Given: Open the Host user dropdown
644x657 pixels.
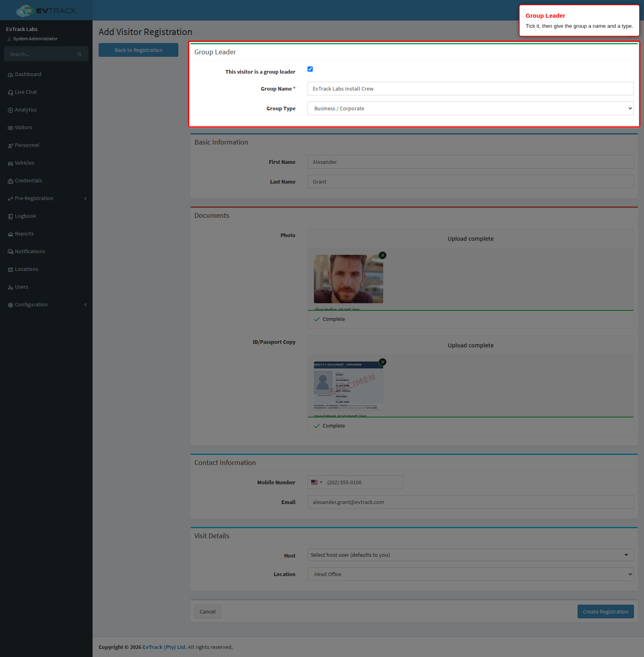Looking at the screenshot, I should point(471,555).
